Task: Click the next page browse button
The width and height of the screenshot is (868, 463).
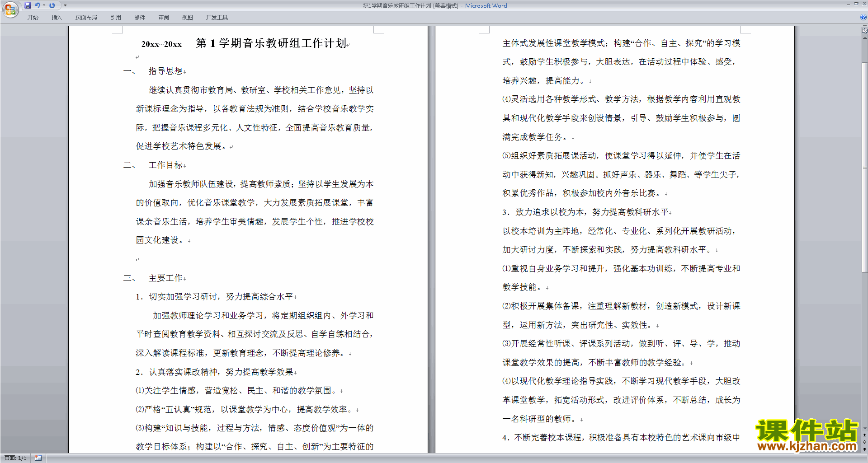Action: [x=864, y=449]
